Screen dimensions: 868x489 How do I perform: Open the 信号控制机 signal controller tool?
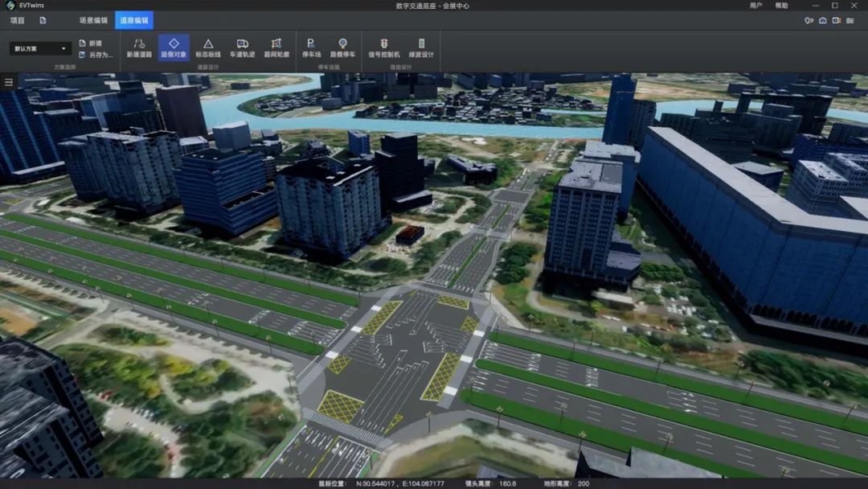pyautogui.click(x=383, y=47)
